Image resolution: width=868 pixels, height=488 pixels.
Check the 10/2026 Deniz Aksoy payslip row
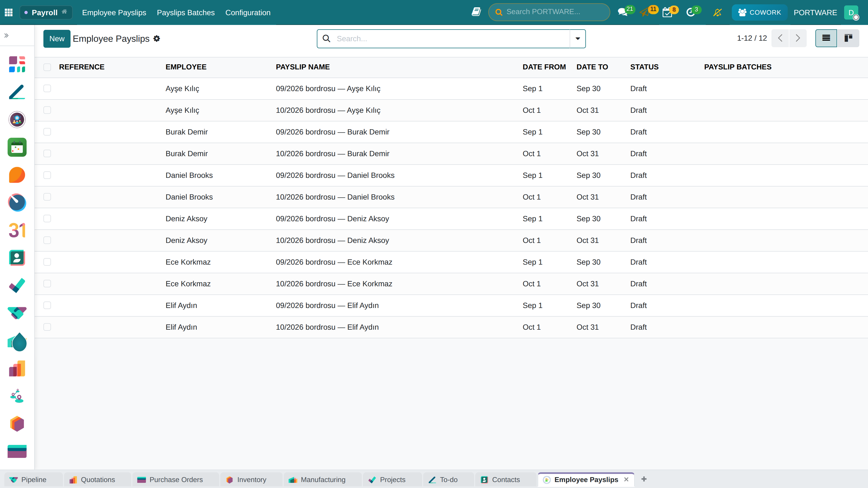pos(47,240)
